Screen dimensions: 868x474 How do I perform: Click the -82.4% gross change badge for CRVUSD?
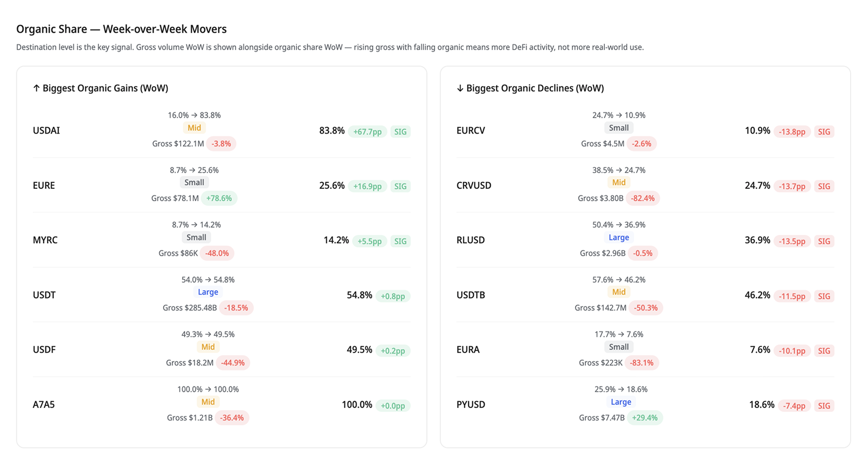click(x=644, y=198)
